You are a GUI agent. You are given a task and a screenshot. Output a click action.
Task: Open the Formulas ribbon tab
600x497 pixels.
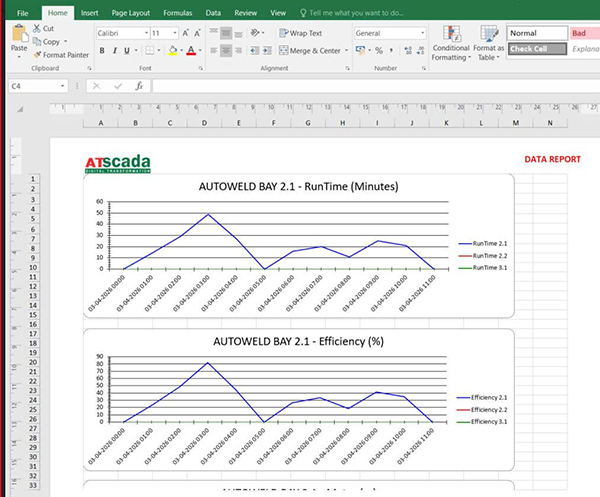point(176,13)
